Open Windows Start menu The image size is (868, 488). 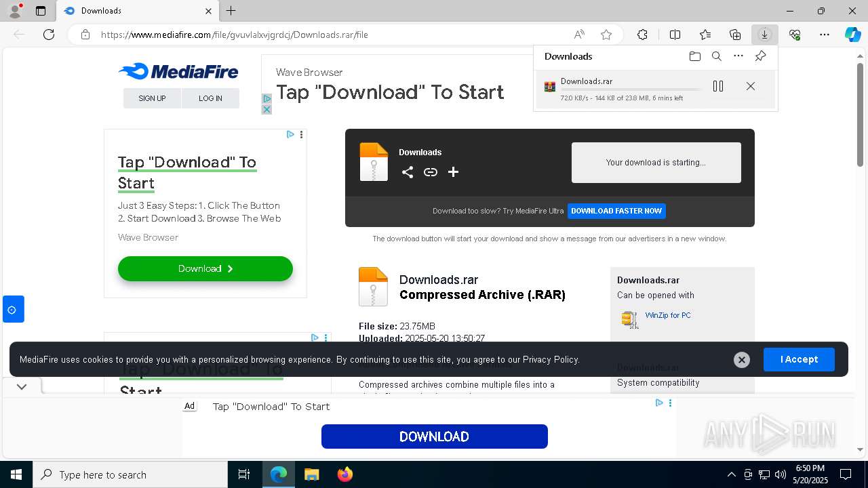coord(16,474)
